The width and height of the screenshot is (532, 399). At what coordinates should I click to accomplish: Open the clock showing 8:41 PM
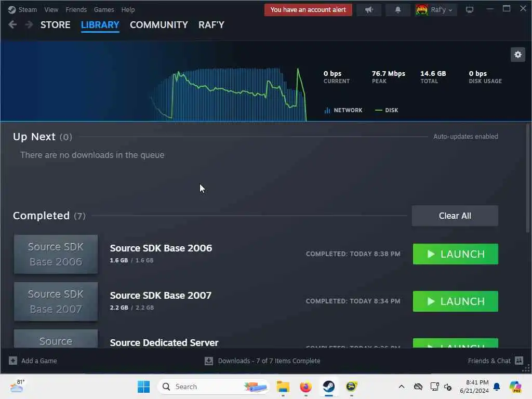point(474,387)
